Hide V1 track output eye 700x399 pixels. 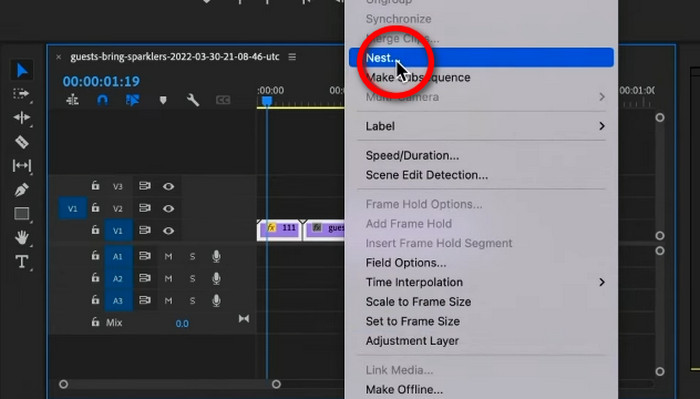point(168,231)
